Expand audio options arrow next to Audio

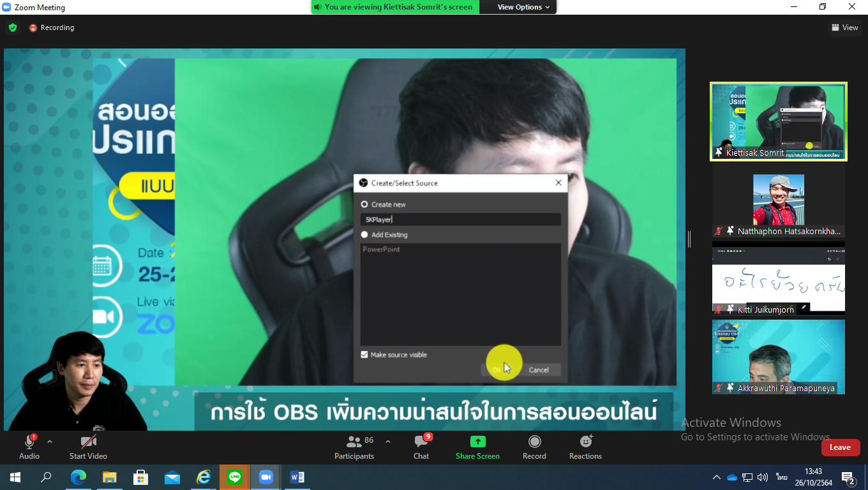click(x=50, y=442)
